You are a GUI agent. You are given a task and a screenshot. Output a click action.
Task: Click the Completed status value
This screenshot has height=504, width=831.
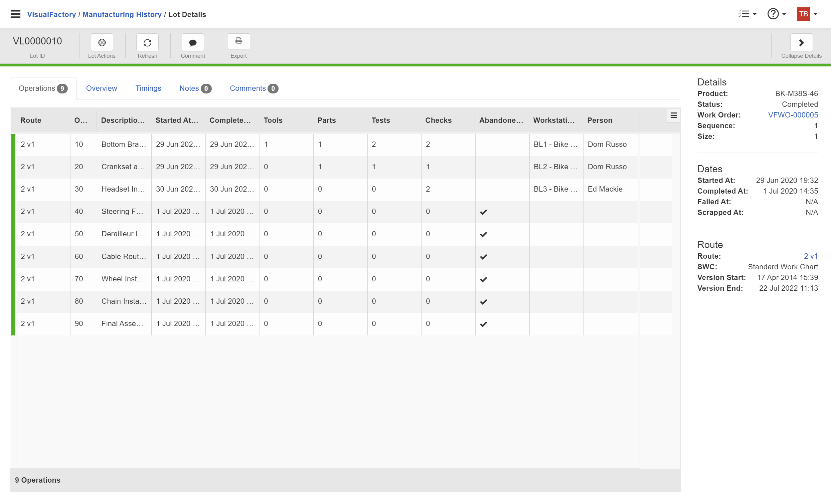tap(800, 104)
